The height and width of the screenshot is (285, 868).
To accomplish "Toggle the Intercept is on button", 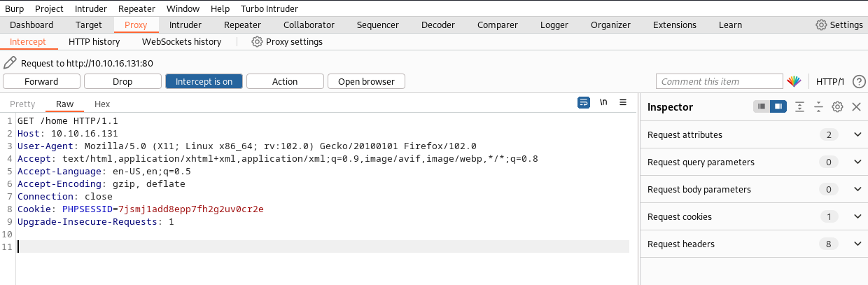I will [x=204, y=81].
